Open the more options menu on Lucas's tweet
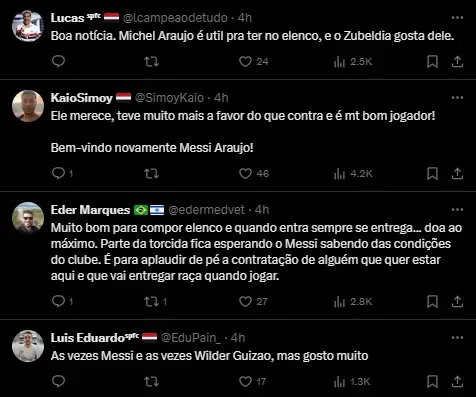The image size is (476, 397). (x=457, y=17)
